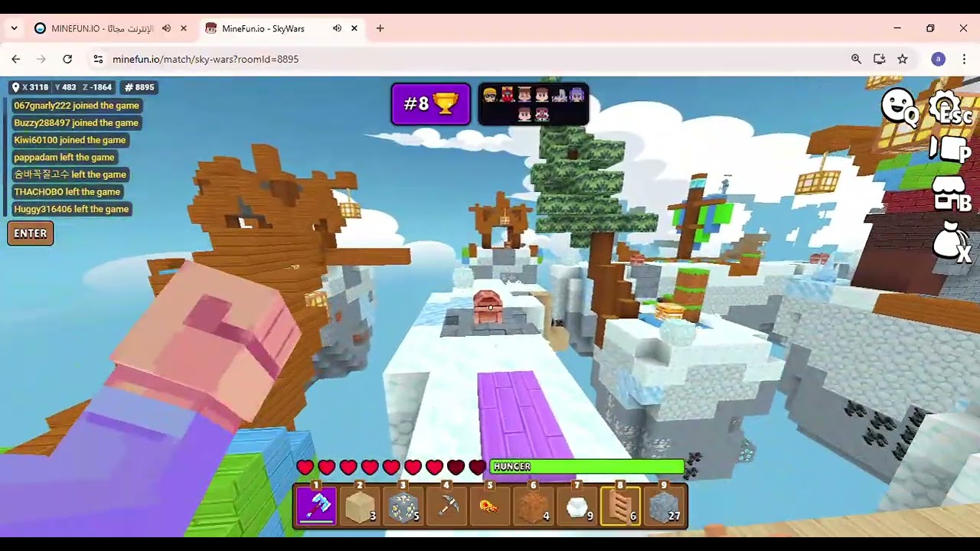This screenshot has height=551, width=980.
Task: Click the room number 8895 indicator
Action: (139, 87)
